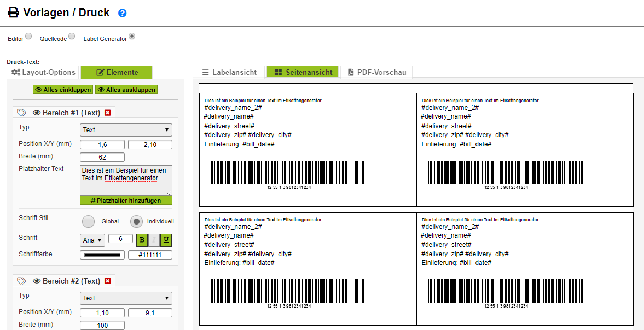Viewport: 644px width, 330px height.
Task: Click the Platzhalter hinzufügen button
Action: pyautogui.click(x=126, y=201)
